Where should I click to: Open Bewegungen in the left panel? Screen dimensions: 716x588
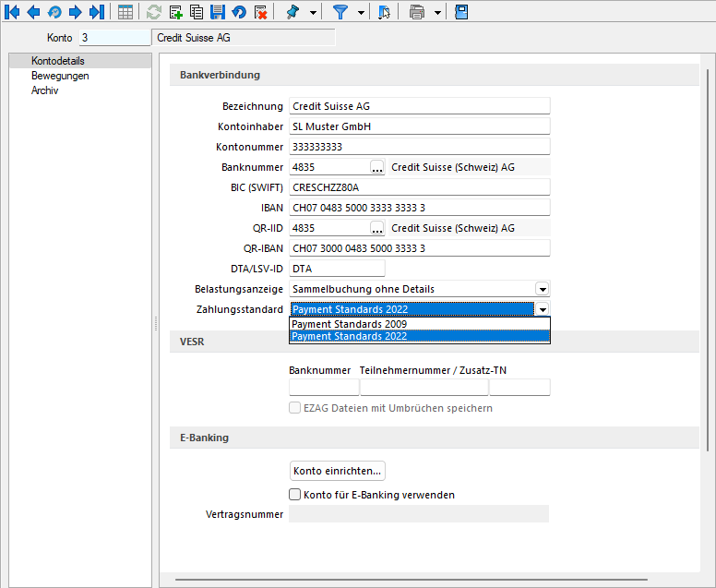coord(60,76)
